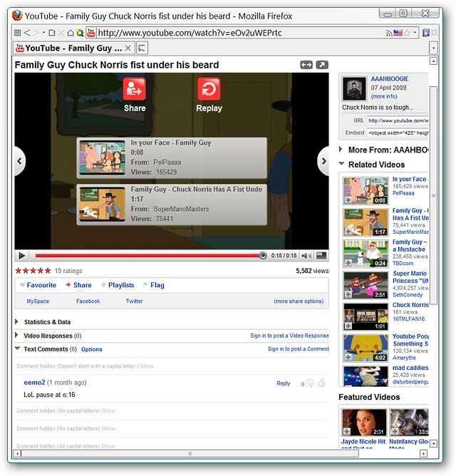Collapse the Related Videos section

tap(341, 164)
